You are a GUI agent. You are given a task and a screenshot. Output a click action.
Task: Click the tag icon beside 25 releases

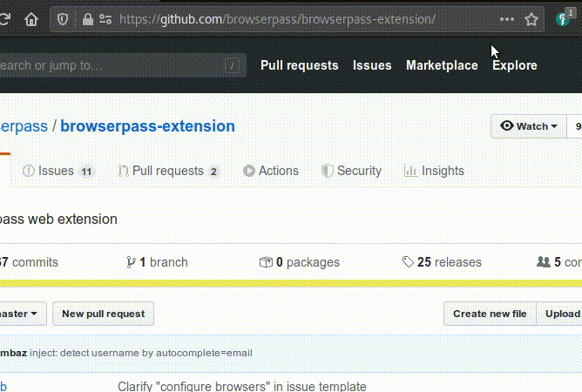pyautogui.click(x=408, y=261)
